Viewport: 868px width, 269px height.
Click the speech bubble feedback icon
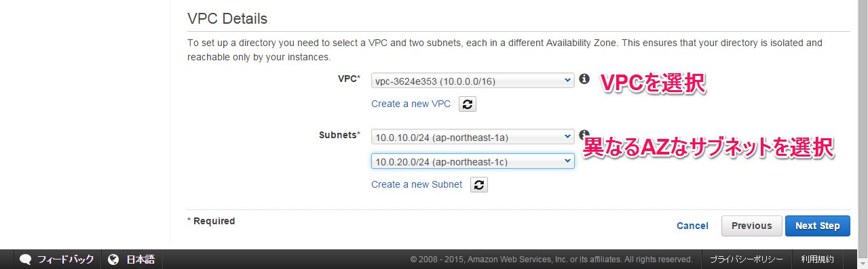[26, 260]
